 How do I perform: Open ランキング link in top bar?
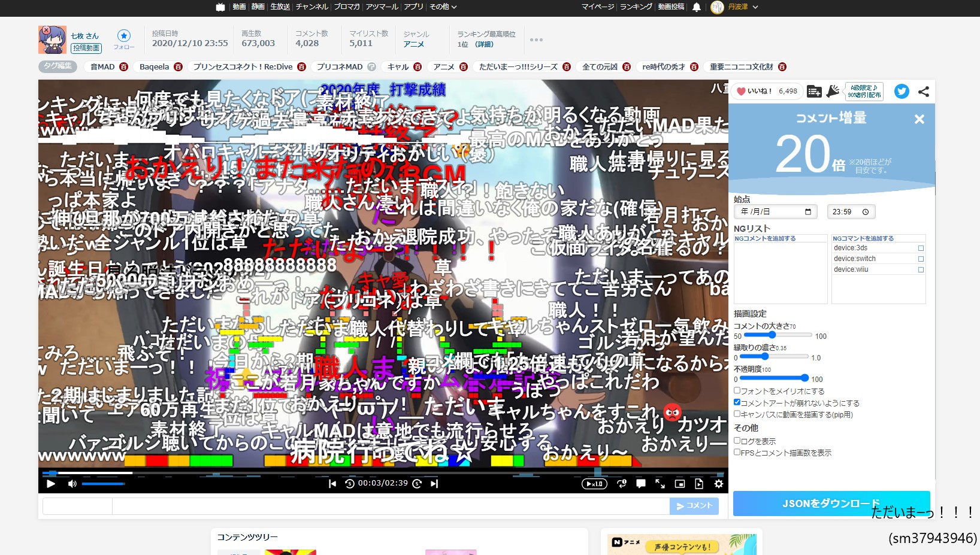(636, 7)
